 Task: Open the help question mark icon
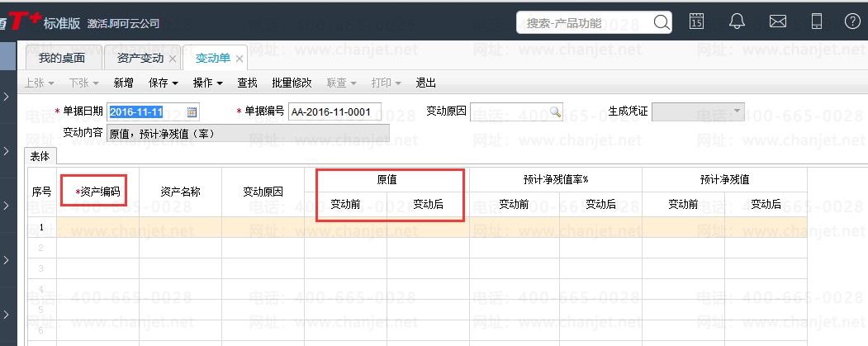pos(852,21)
